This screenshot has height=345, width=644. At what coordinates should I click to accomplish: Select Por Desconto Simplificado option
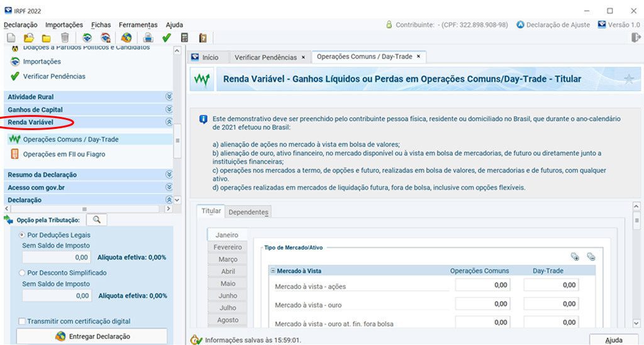(x=22, y=273)
